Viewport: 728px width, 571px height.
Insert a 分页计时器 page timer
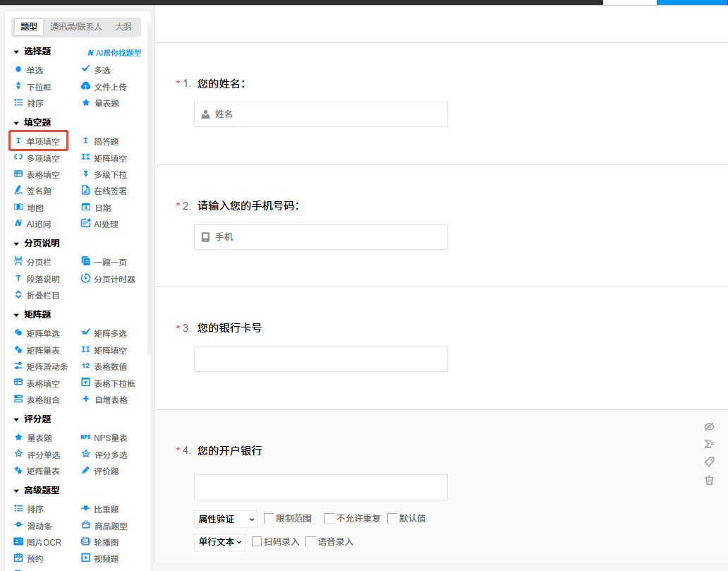(x=109, y=280)
